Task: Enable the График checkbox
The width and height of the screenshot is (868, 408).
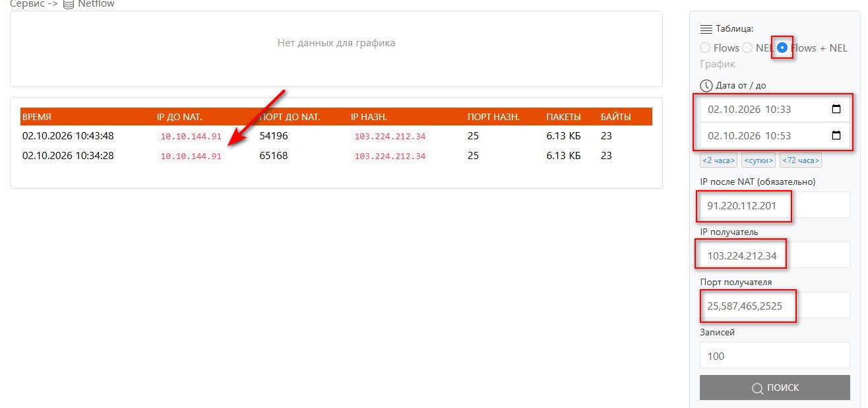Action: (x=743, y=64)
